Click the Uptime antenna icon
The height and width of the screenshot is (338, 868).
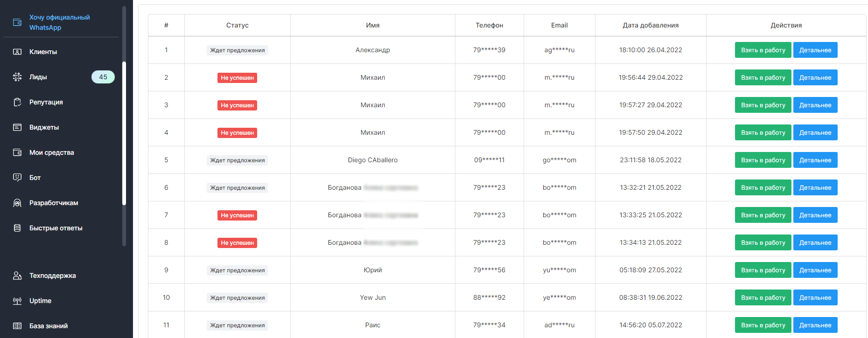[17, 301]
